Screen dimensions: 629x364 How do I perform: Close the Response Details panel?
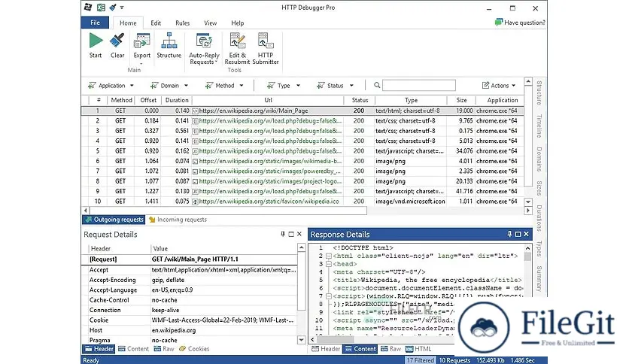527,234
